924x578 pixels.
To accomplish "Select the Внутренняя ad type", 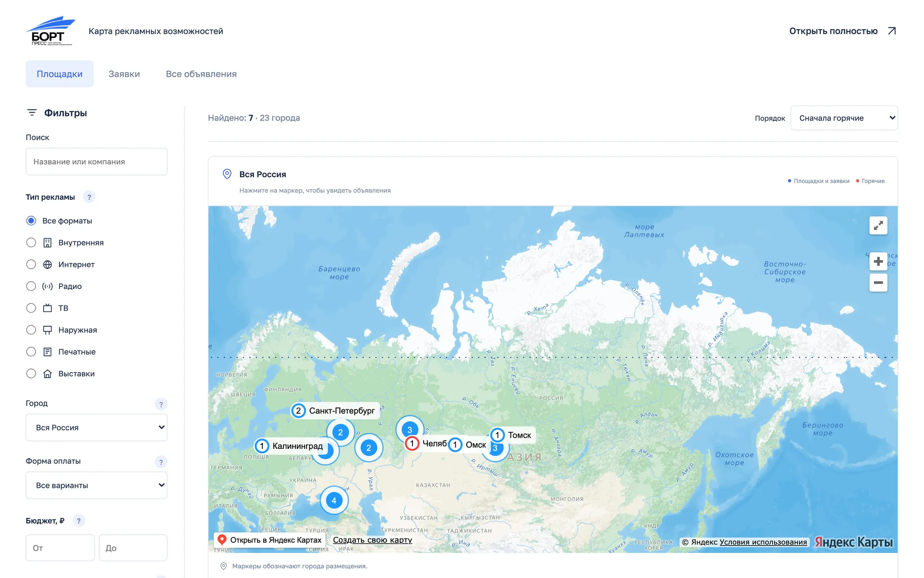I will (x=31, y=242).
